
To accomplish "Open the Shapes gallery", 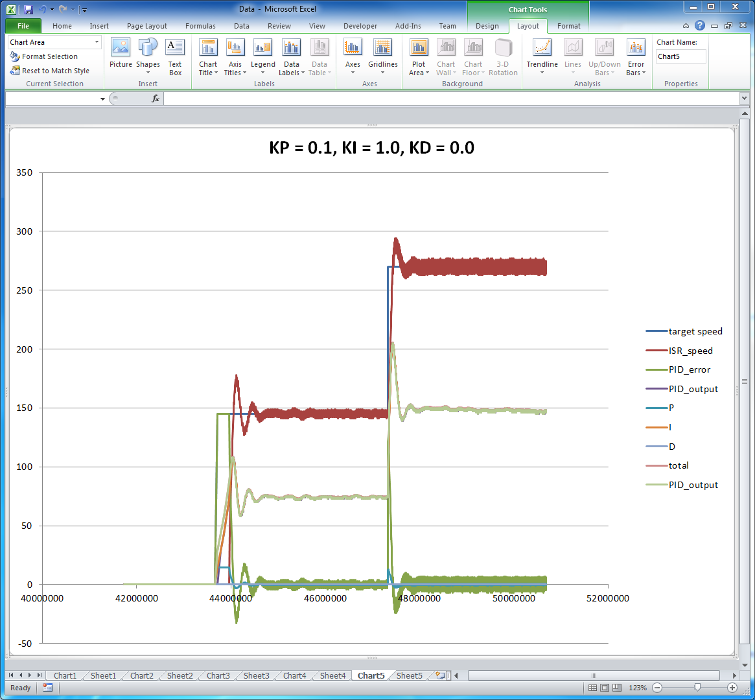I will click(x=148, y=57).
